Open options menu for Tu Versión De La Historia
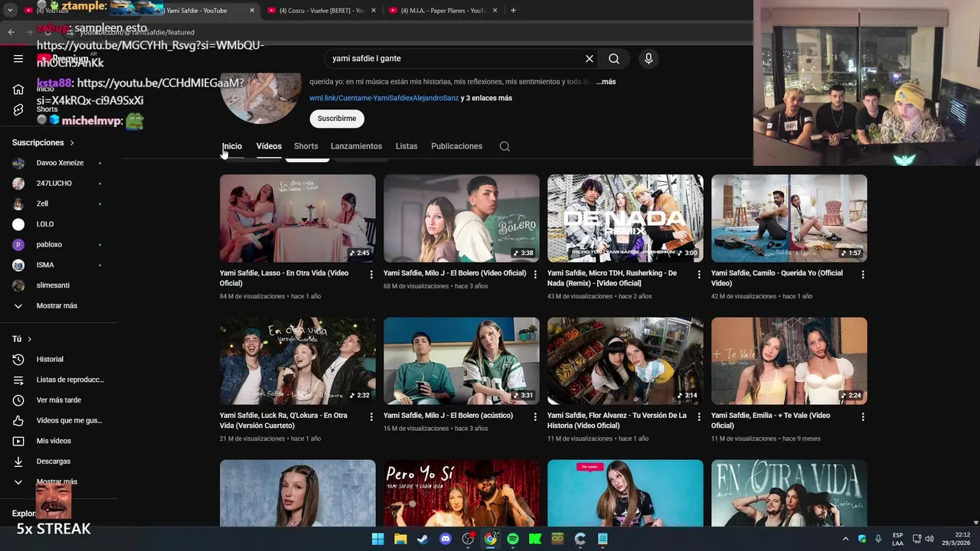 pos(699,417)
